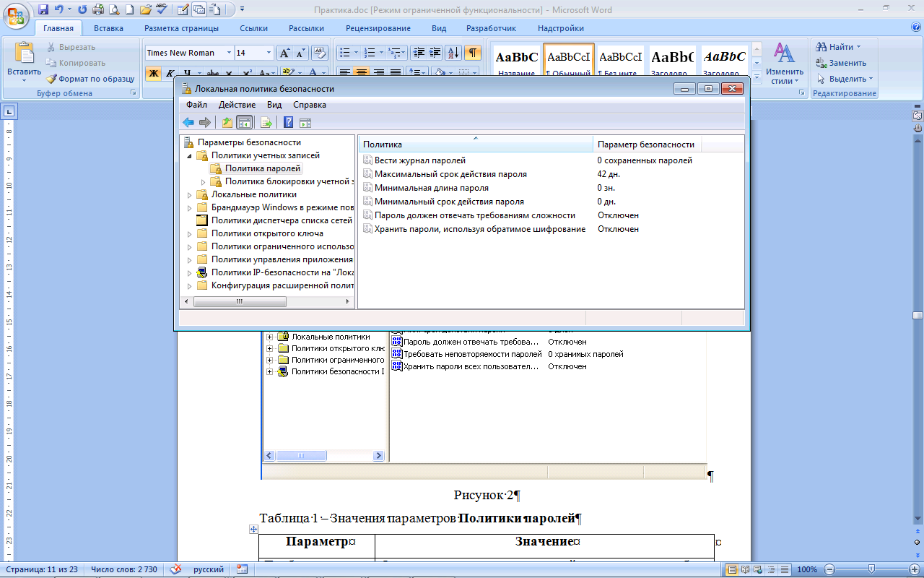Switch to outline view in status bar

(772, 569)
